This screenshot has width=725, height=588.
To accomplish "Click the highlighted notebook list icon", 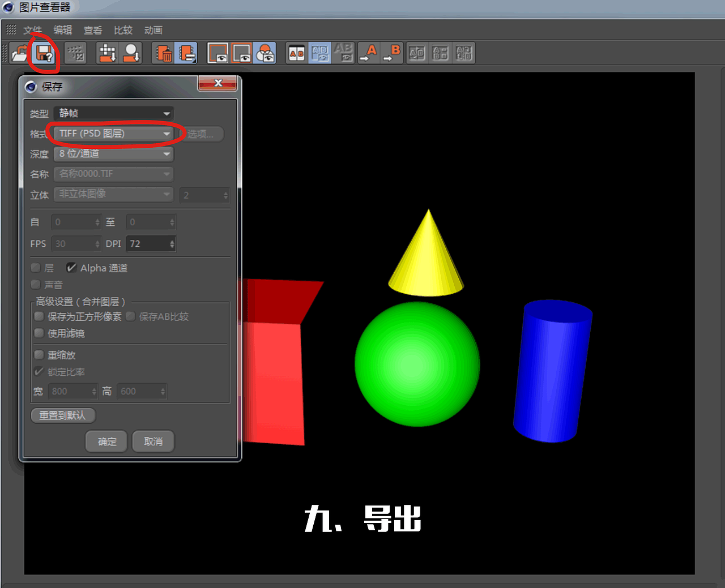I will click(186, 53).
